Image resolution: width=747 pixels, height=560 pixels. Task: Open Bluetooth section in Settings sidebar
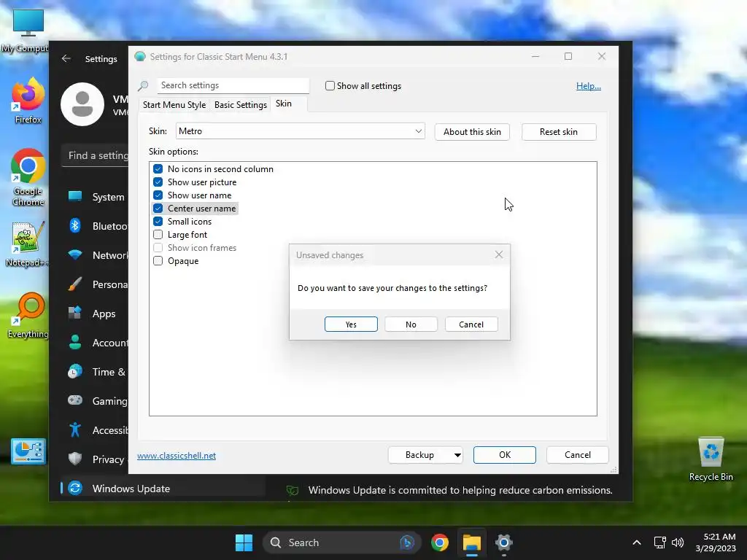[96, 226]
